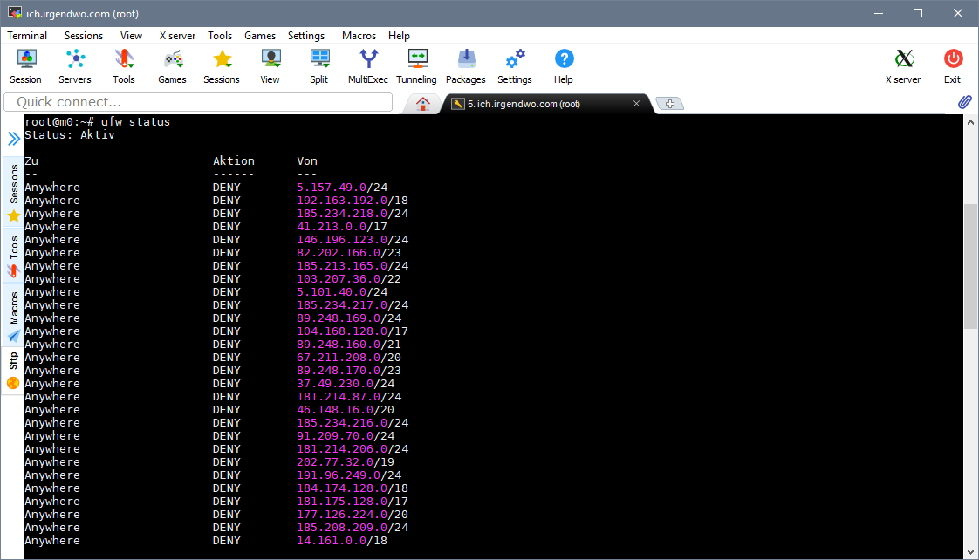
Task: Open a new tab with plus button
Action: [x=669, y=104]
